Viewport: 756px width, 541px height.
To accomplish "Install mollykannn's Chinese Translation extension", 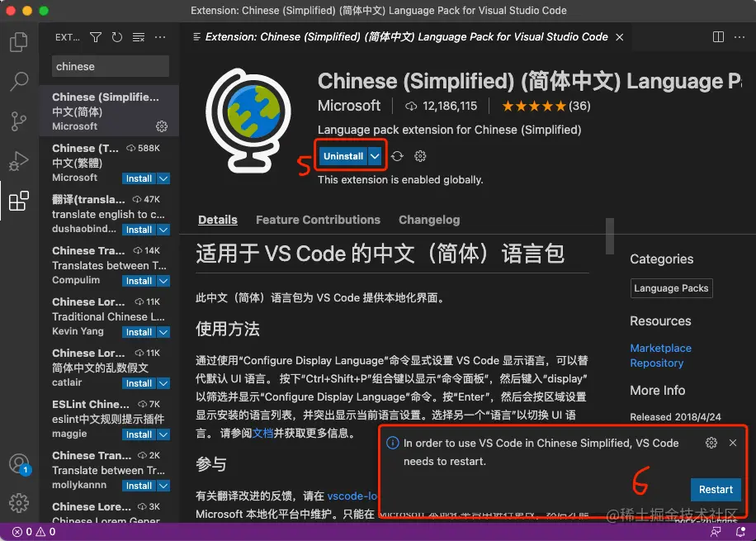I will (139, 486).
